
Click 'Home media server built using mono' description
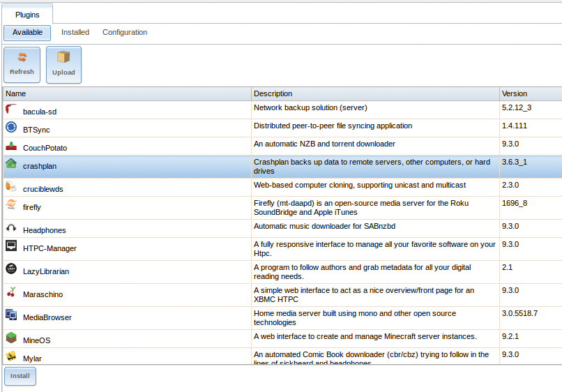pyautogui.click(x=355, y=318)
